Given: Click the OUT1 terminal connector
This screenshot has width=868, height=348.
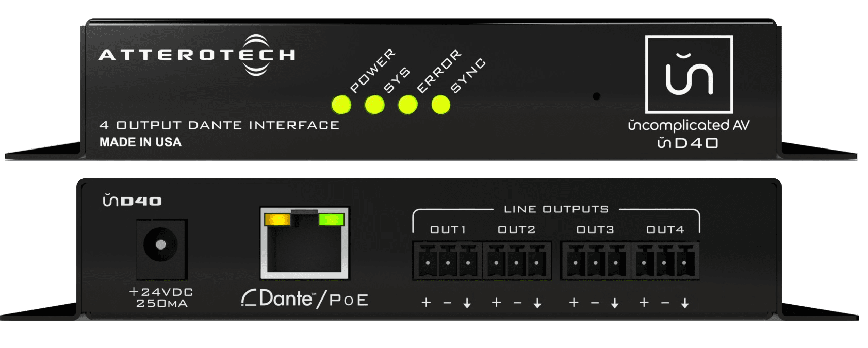Looking at the screenshot, I should 447,260.
